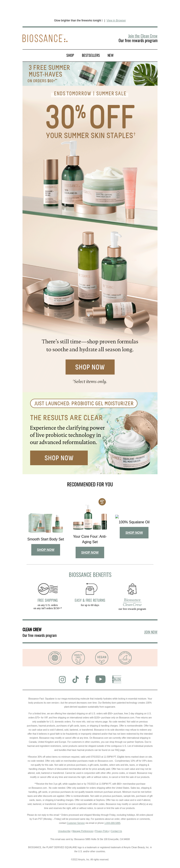Click the Vegan badge icon
This screenshot has height=868, width=180.
point(102,657)
